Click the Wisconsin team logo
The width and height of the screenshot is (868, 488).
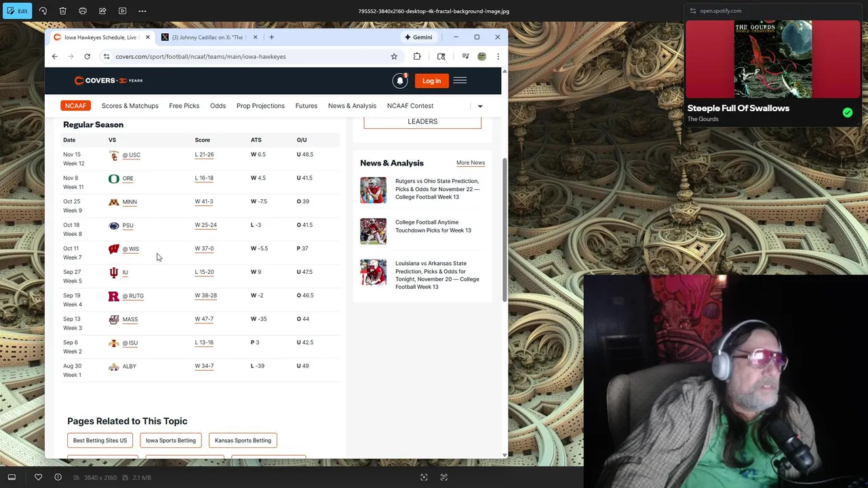pyautogui.click(x=114, y=249)
